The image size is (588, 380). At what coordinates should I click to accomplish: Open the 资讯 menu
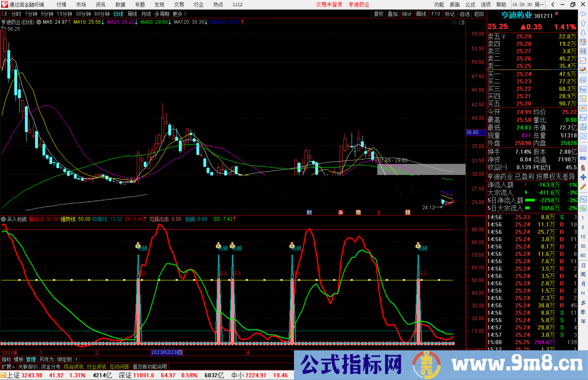point(100,4)
